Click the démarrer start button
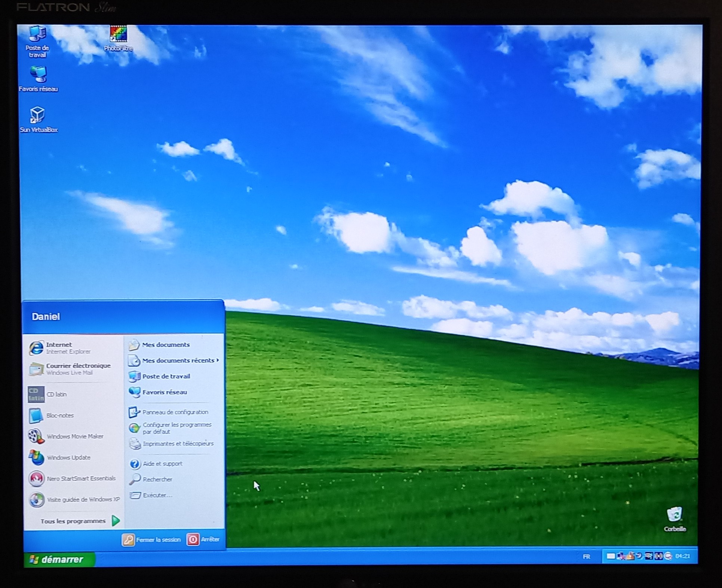 (x=59, y=560)
